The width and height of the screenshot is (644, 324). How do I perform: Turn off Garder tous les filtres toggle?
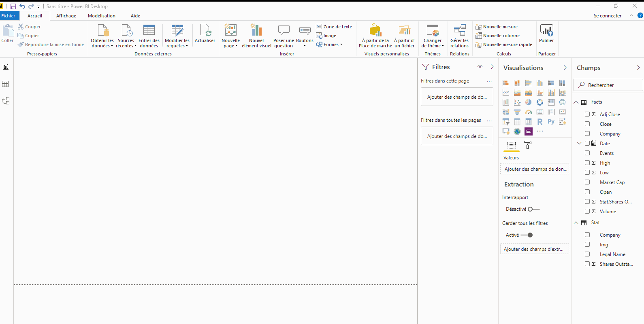point(527,235)
